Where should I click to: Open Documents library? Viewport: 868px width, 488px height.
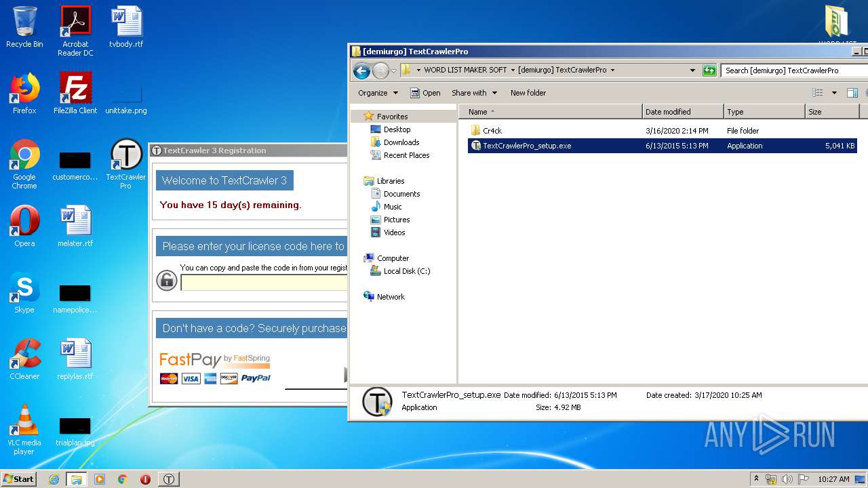(401, 194)
